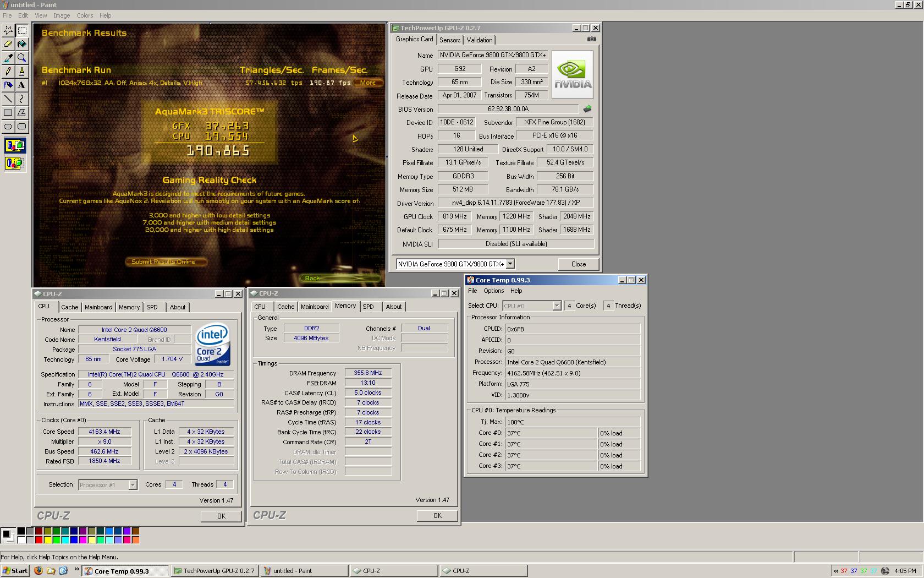This screenshot has width=924, height=578.
Task: Pick the orange palette swatch
Action: pyautogui.click(x=135, y=540)
